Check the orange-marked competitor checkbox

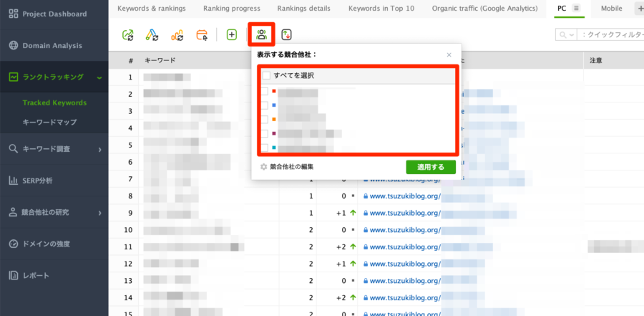[265, 120]
